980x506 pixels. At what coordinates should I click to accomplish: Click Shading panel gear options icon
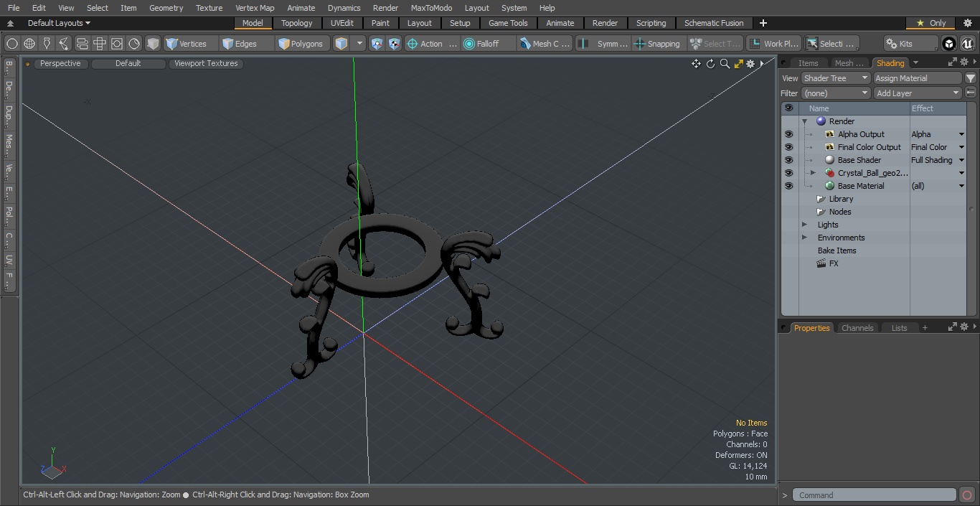964,62
